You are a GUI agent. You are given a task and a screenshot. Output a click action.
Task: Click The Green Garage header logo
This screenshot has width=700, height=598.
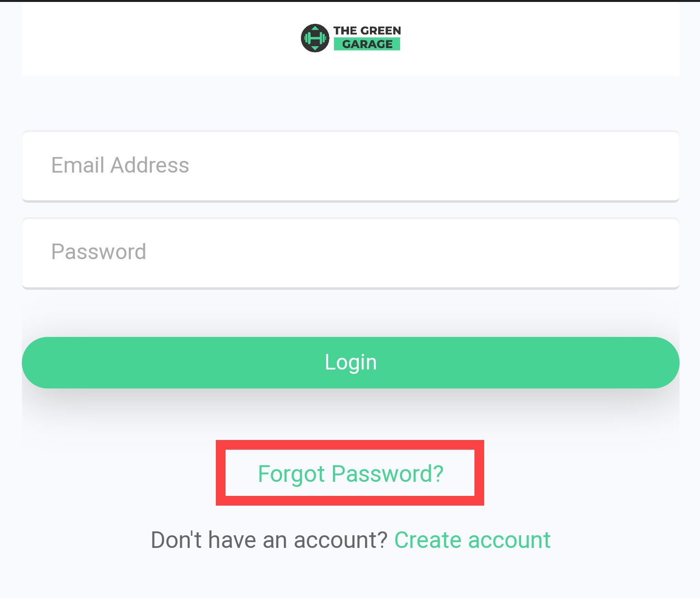(350, 38)
